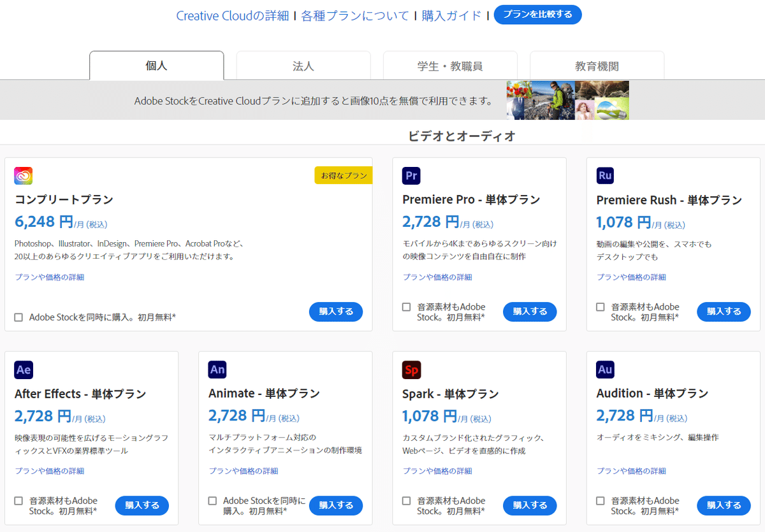Open 購入ガイド link
The height and width of the screenshot is (532, 765).
[452, 16]
